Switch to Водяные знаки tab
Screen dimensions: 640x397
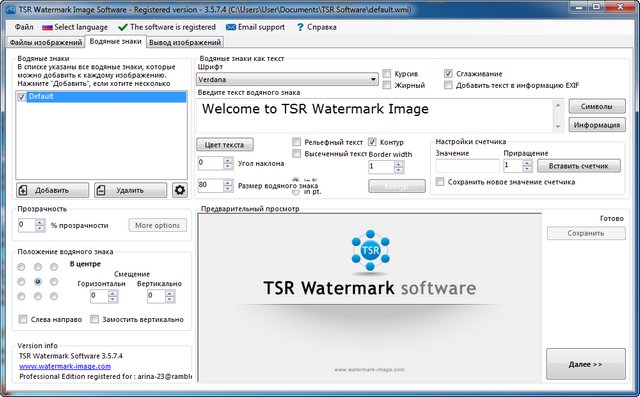(x=116, y=42)
